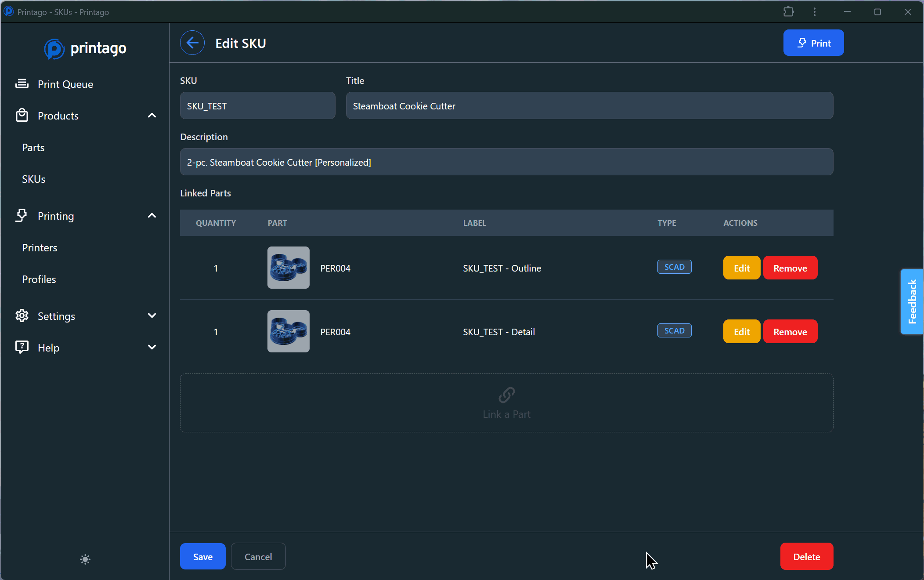The height and width of the screenshot is (580, 924).
Task: Click PER004 in the Outline row
Action: pos(335,268)
